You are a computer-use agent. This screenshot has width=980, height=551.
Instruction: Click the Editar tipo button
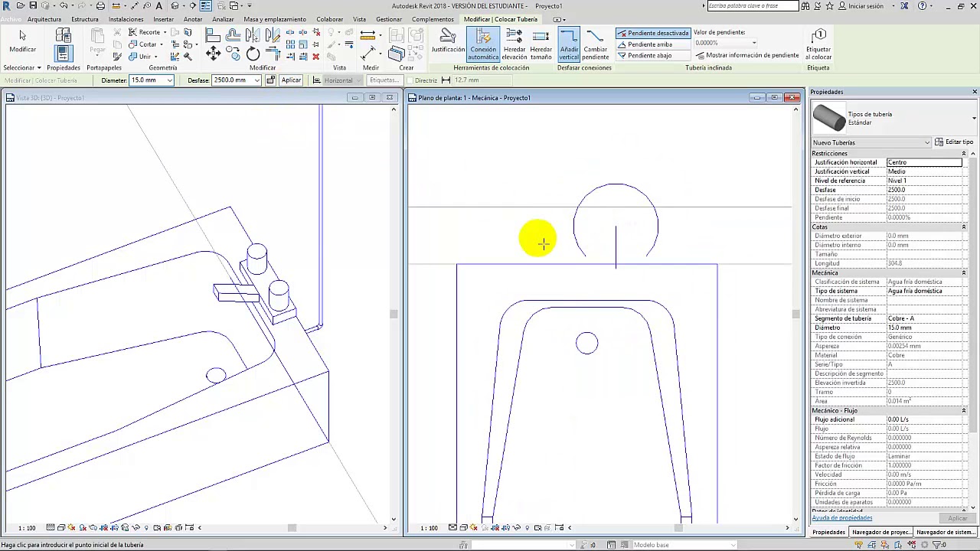pos(954,142)
